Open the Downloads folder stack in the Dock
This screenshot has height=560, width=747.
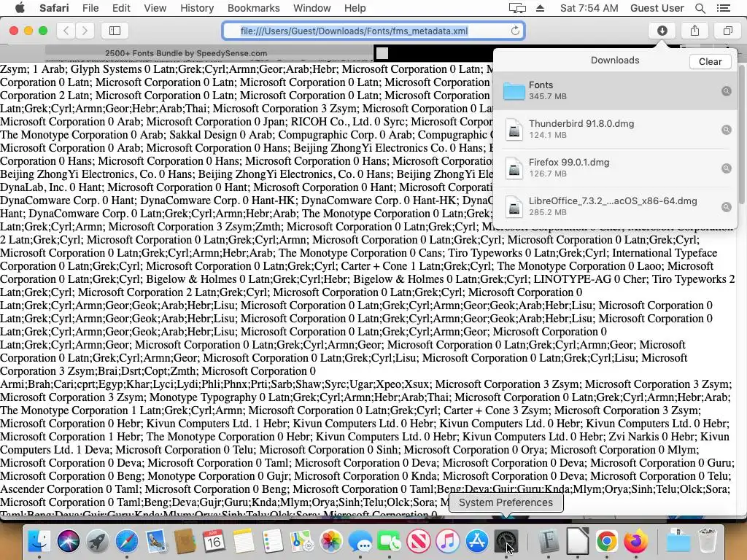678,542
